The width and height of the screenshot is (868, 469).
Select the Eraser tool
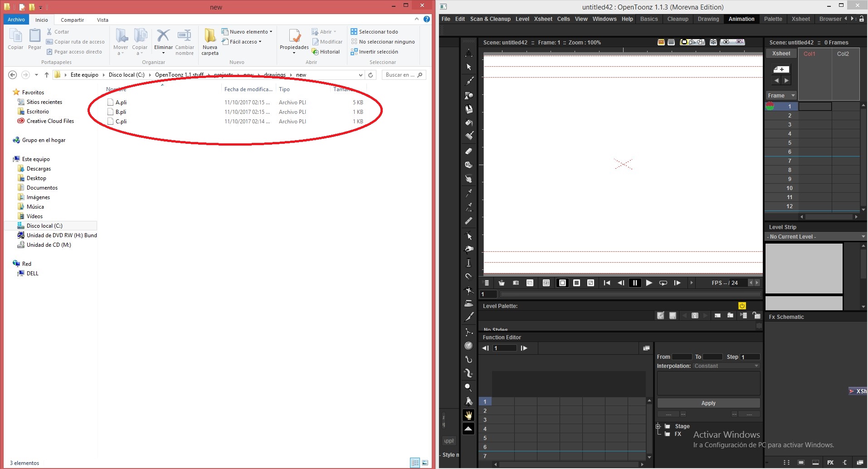click(x=469, y=150)
